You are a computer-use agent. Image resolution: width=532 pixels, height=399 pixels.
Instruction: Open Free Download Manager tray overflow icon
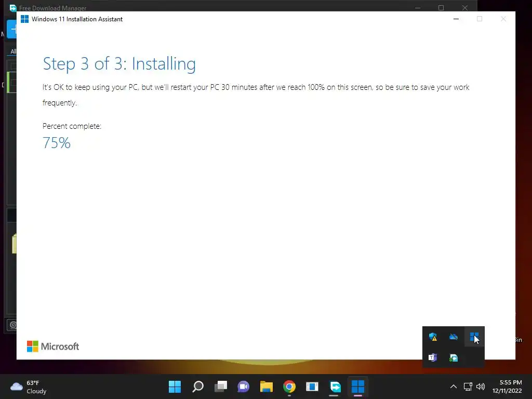point(453,357)
